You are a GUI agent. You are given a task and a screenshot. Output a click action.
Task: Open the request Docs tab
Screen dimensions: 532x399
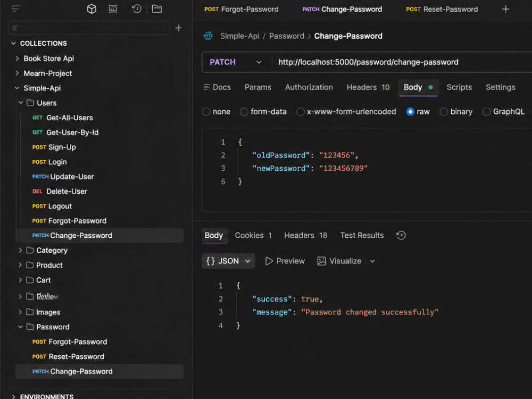(217, 87)
